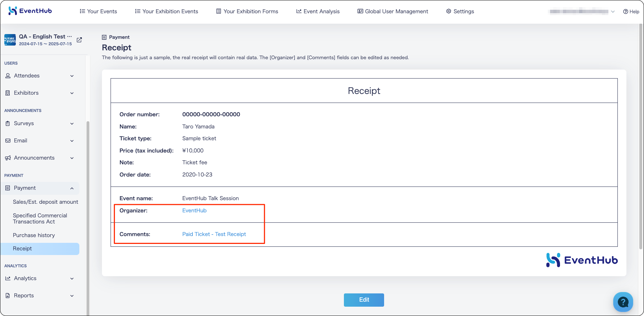Click the Email envelope icon
Screen dimensions: 644x316
[8, 141]
